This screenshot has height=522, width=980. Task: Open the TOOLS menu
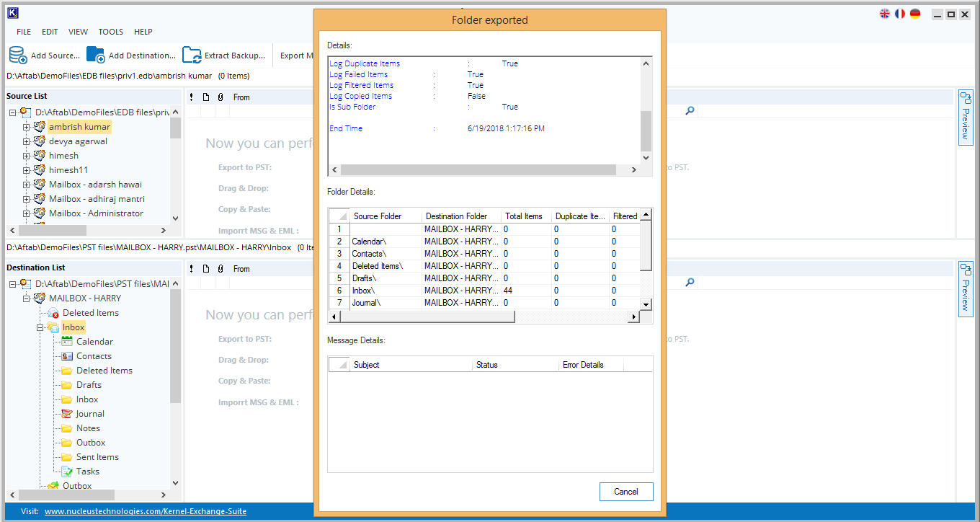(x=110, y=32)
